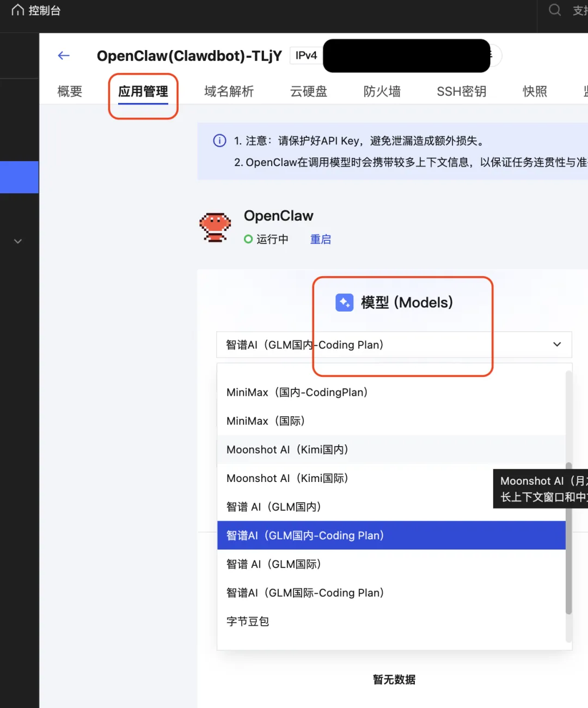
Task: Click the Models sparkle icon
Action: 344,302
